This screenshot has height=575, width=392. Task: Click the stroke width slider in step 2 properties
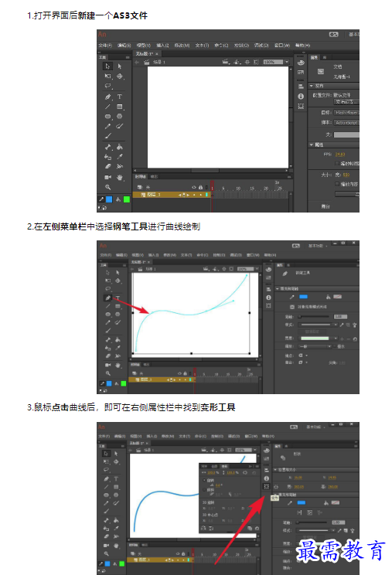point(314,316)
